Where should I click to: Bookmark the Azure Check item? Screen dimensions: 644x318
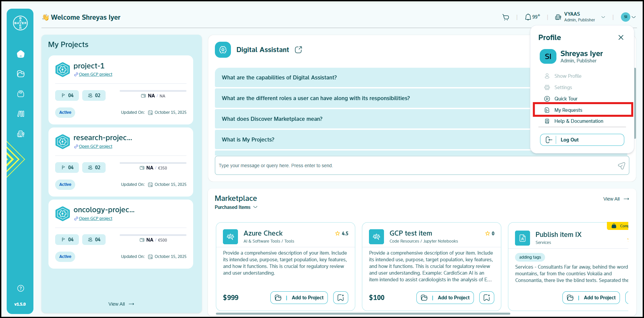click(x=341, y=298)
